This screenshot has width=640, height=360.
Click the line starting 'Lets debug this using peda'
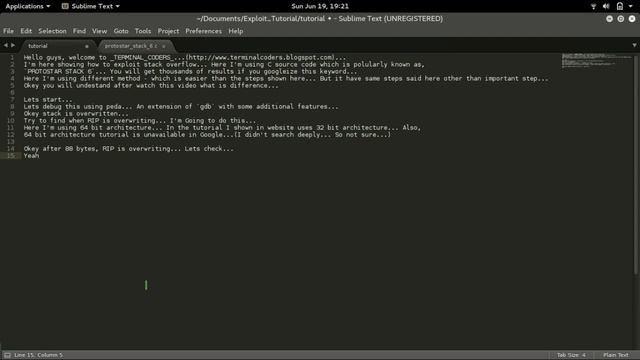coord(181,107)
